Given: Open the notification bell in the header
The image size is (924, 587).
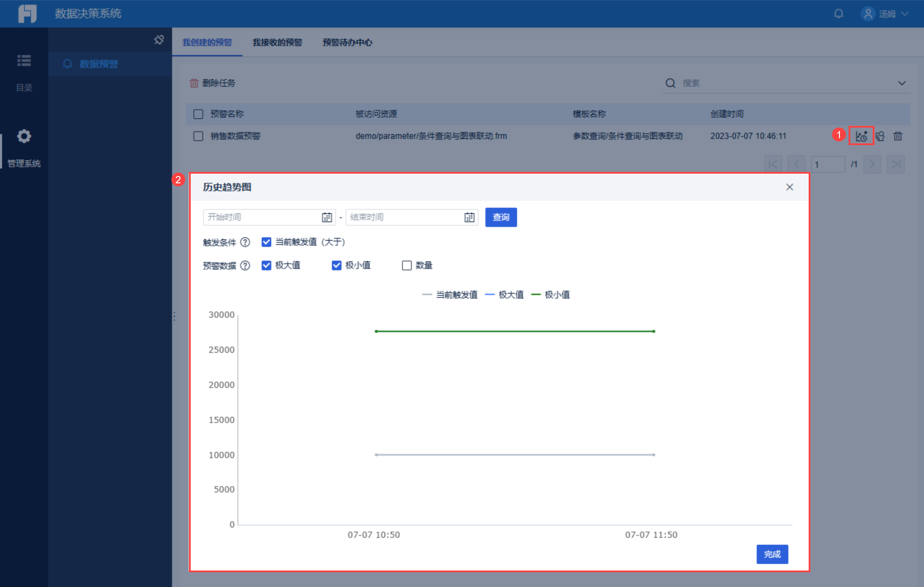Looking at the screenshot, I should pyautogui.click(x=838, y=14).
